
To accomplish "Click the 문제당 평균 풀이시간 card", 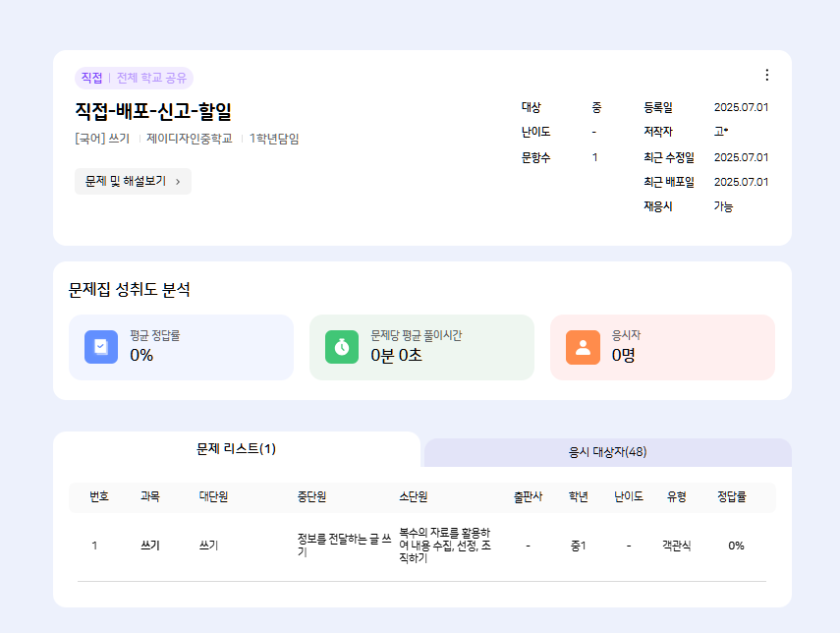I will 421,347.
